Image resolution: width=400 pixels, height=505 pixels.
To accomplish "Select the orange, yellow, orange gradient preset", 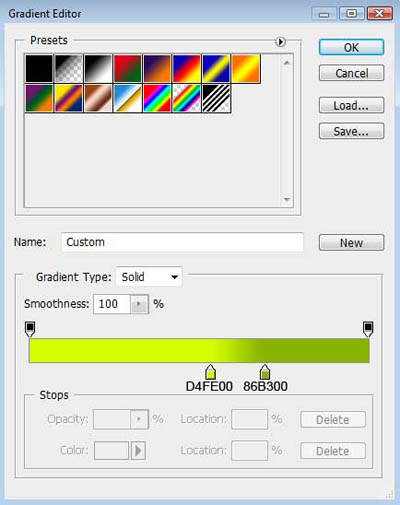I will [x=246, y=69].
